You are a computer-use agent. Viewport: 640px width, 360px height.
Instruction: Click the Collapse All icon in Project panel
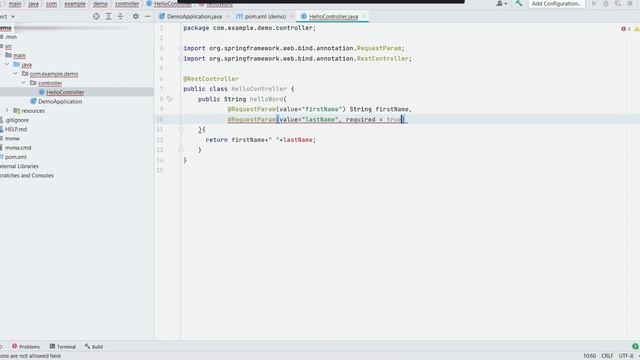[120, 16]
